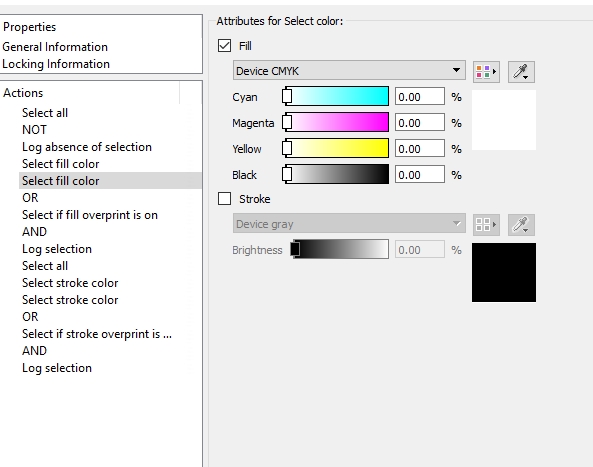Pick fill color with the eyedropper tool
Viewport: 593px width, 467px height.
(521, 71)
